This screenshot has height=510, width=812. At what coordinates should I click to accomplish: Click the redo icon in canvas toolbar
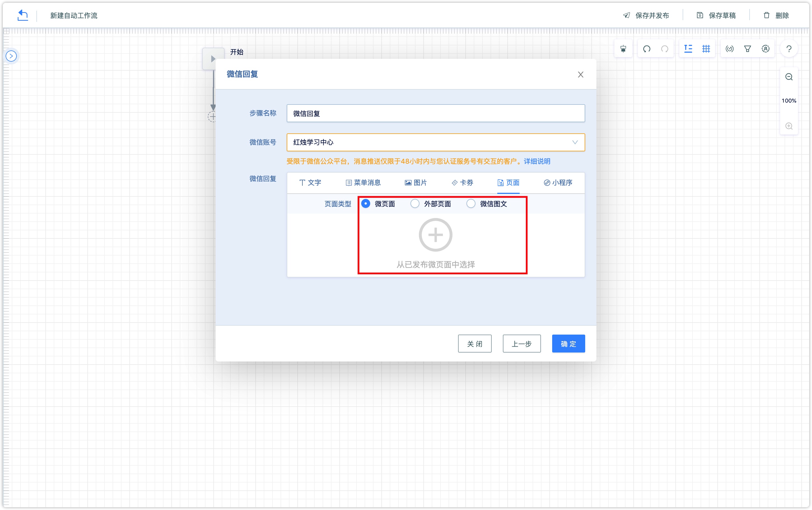[x=664, y=49]
